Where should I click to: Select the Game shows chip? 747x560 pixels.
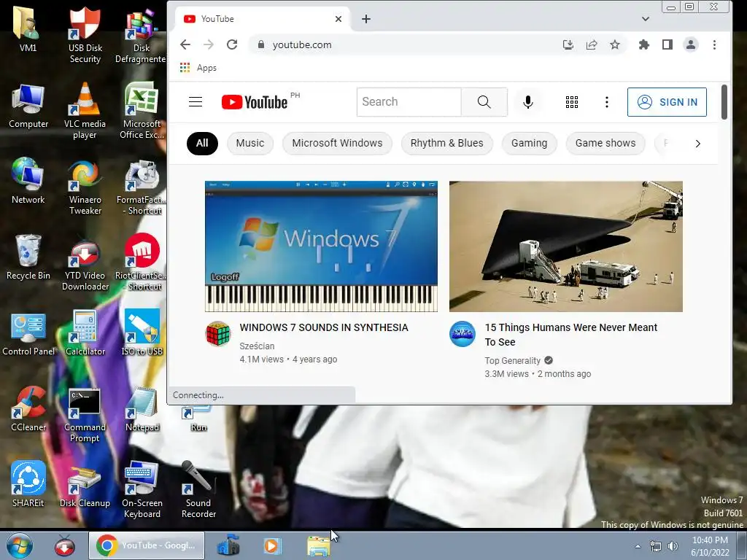pyautogui.click(x=605, y=144)
